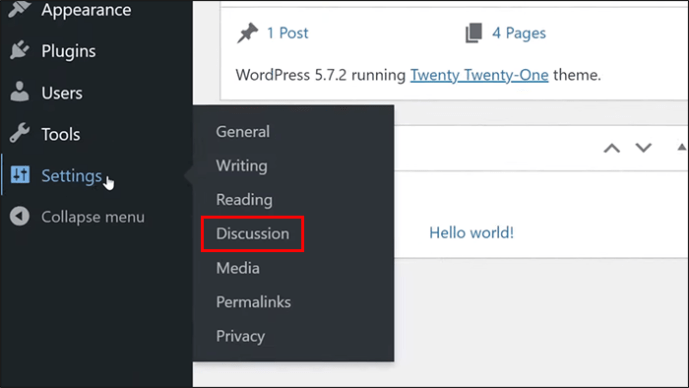Click the pushpin icon beside 1 Post
Image resolution: width=689 pixels, height=388 pixels.
coord(247,33)
